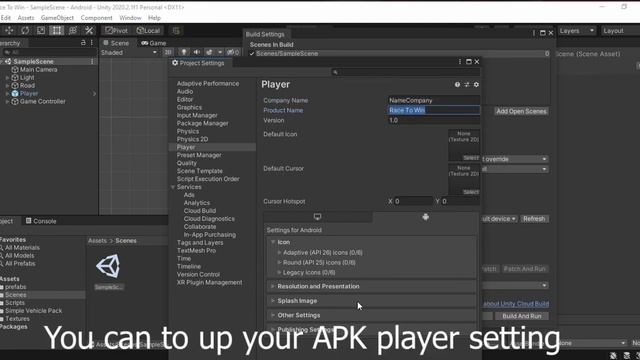Select Default Icon texture

(x=464, y=145)
